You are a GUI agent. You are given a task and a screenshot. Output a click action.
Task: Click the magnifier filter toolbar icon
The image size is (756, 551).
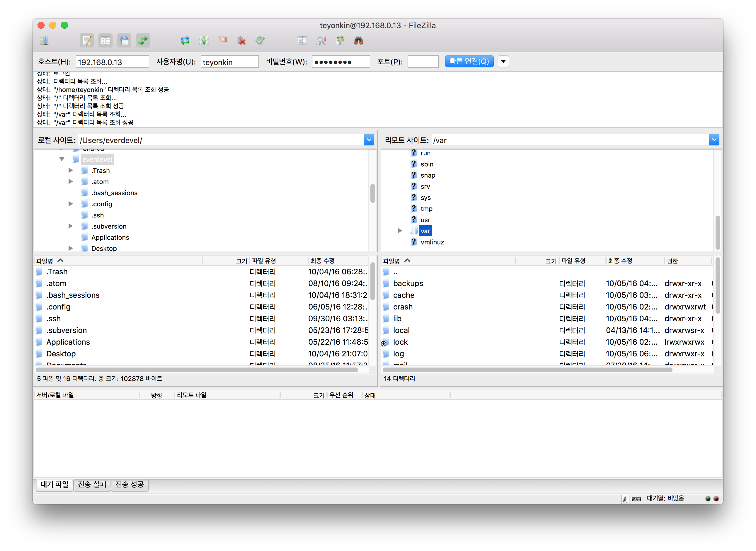pyautogui.click(x=321, y=41)
